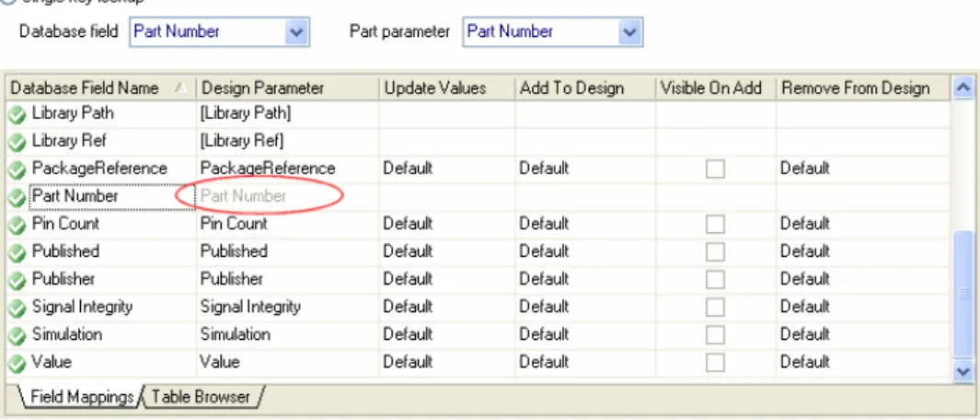Click PackageReference design parameter cell
Screen dimensions: 980x420
click(x=287, y=169)
